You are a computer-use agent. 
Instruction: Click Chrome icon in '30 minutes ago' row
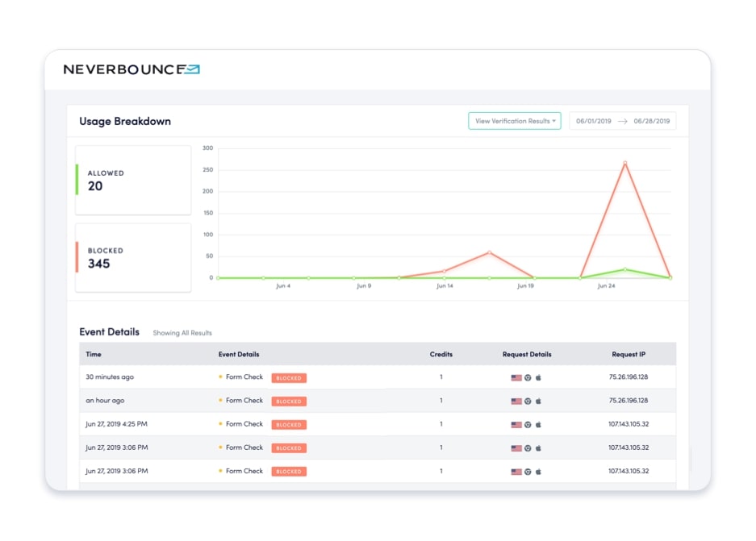(528, 377)
